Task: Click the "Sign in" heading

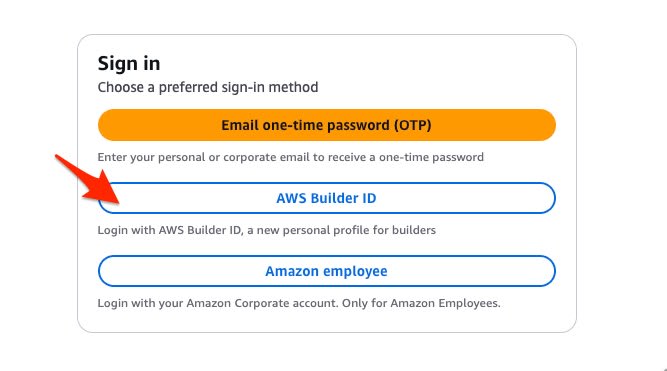Action: click(129, 64)
